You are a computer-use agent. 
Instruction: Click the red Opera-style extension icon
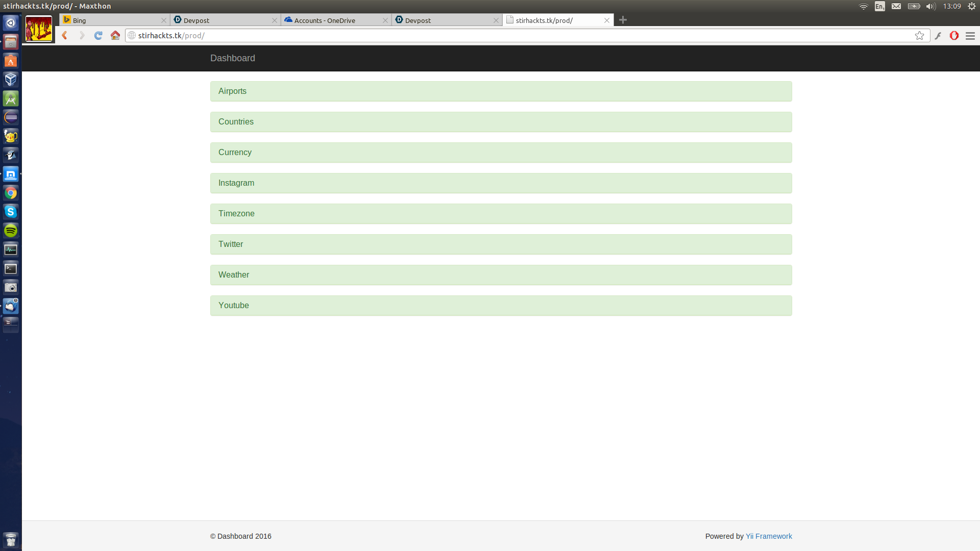tap(954, 36)
